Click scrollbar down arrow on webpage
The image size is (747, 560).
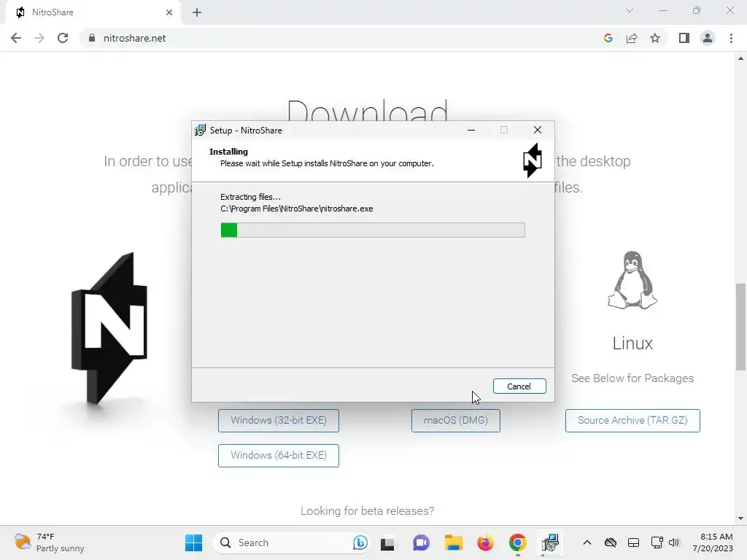[740, 518]
